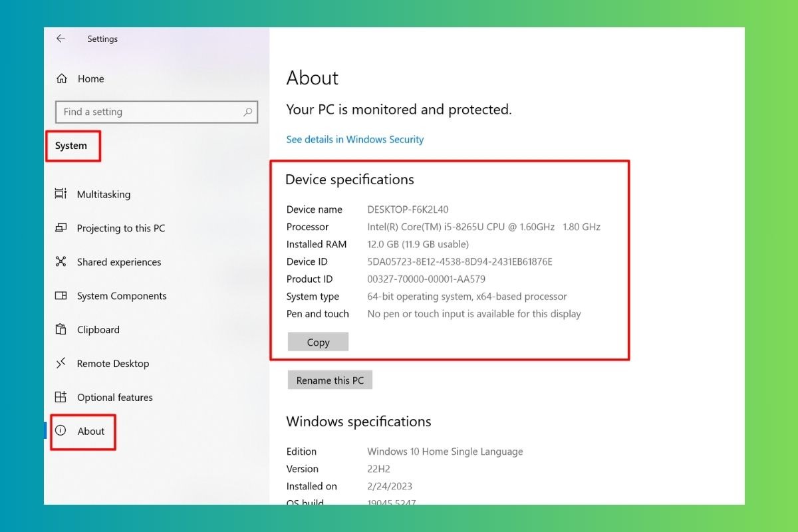This screenshot has width=798, height=532.
Task: Click the Pen and touch label
Action: 318,314
